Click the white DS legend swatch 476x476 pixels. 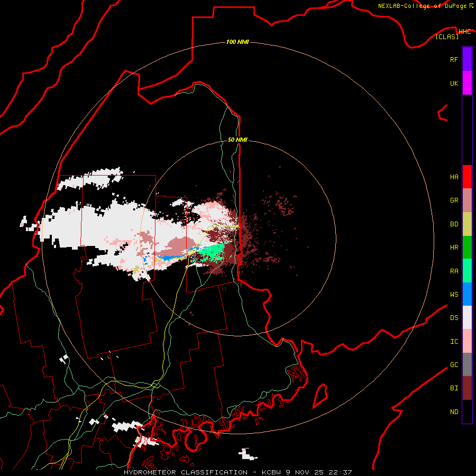click(467, 317)
